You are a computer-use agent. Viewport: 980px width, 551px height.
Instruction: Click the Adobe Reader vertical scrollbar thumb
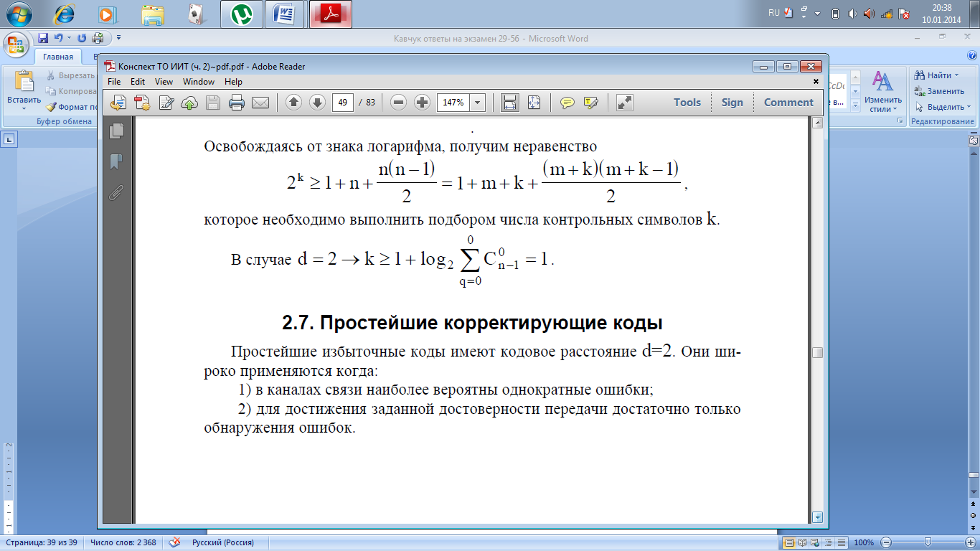click(x=817, y=353)
